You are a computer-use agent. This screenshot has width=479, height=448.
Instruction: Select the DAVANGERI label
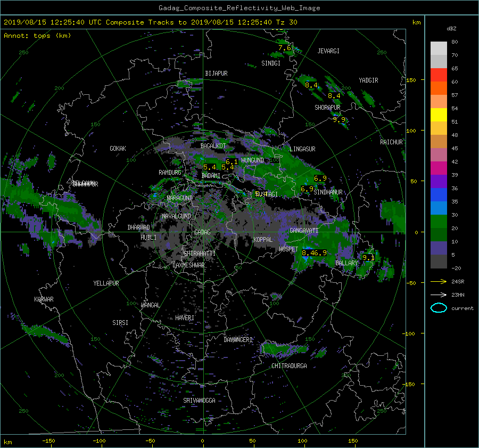coord(238,340)
